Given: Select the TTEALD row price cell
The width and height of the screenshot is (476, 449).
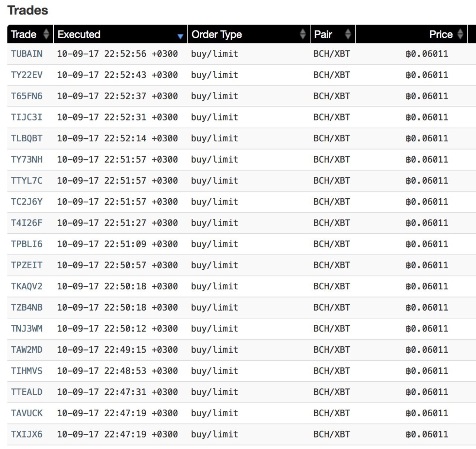Looking at the screenshot, I should coord(427,392).
